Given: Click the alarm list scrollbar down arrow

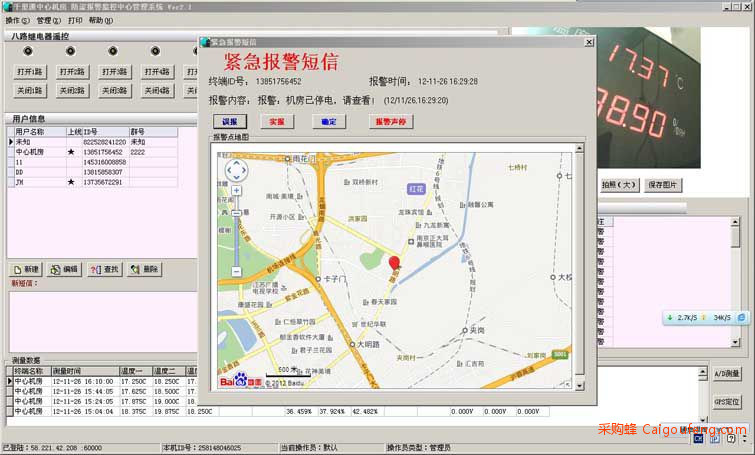Looking at the screenshot, I should pos(735,342).
